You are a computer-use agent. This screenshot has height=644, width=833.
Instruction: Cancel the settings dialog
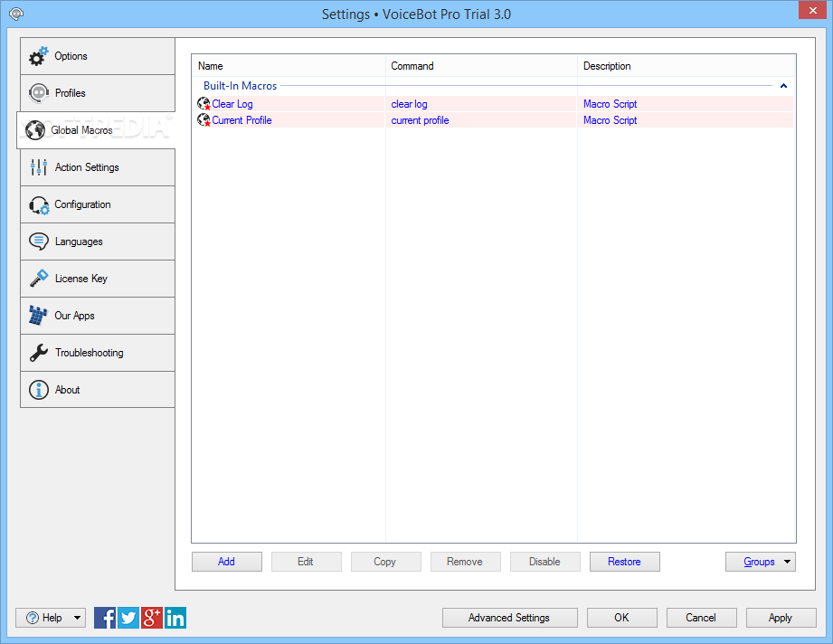click(702, 618)
